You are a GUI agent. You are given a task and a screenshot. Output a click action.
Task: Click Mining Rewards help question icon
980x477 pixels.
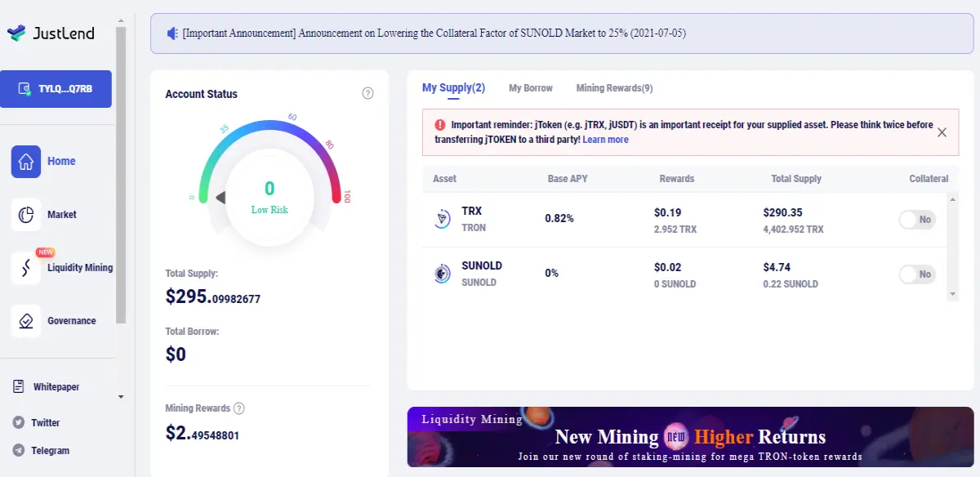point(239,408)
